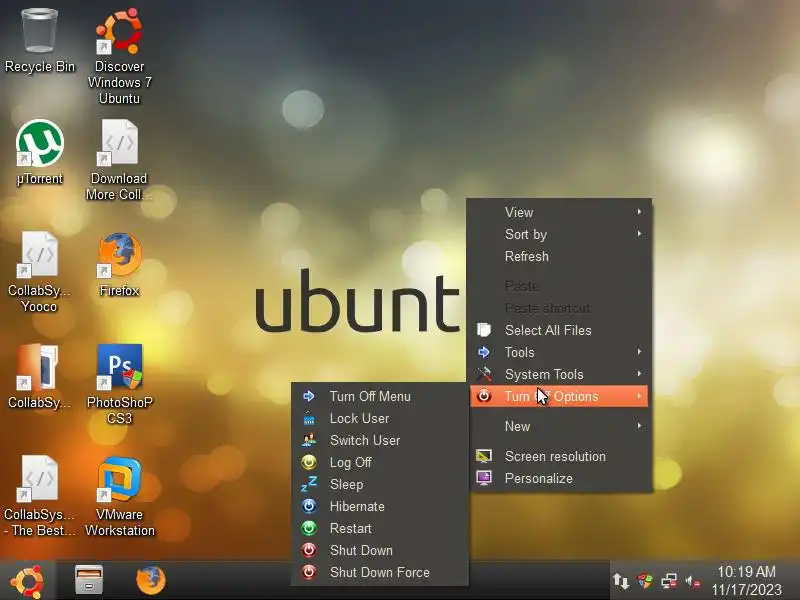Click the System Tools hammer icon
Viewport: 800px width, 600px height.
click(484, 374)
